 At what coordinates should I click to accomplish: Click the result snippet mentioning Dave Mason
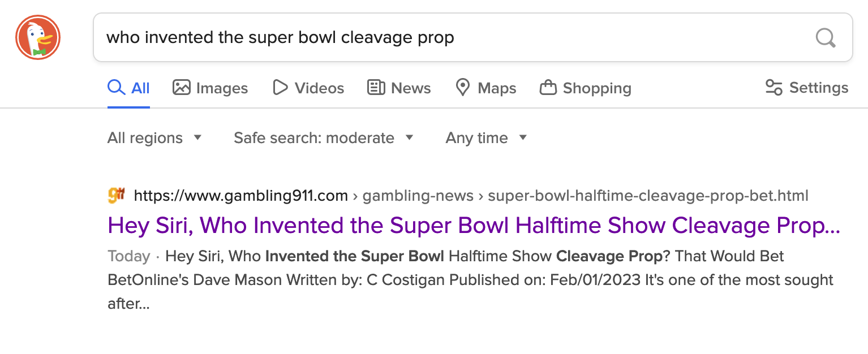coord(470,280)
